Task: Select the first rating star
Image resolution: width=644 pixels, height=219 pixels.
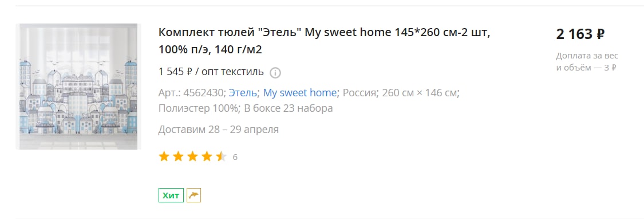Action: point(164,157)
